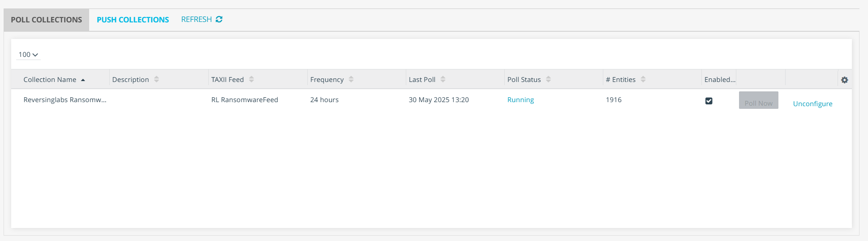Click the TAXII Feed sort icon
This screenshot has width=868, height=241.
click(251, 79)
